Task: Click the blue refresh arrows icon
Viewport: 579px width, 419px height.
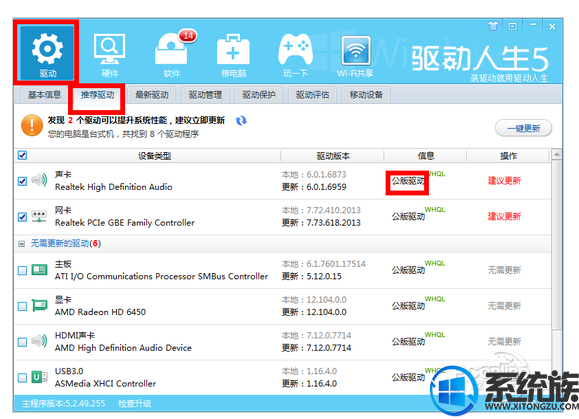Action: (241, 120)
